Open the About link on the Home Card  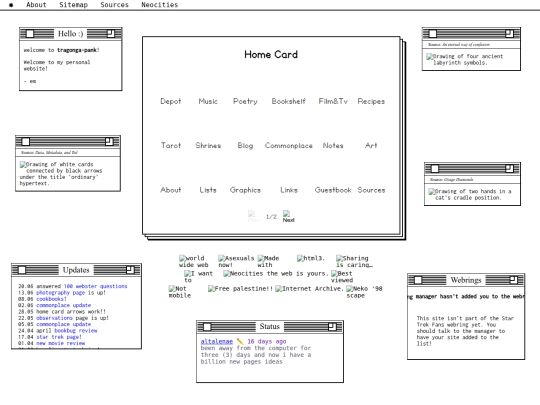(170, 190)
